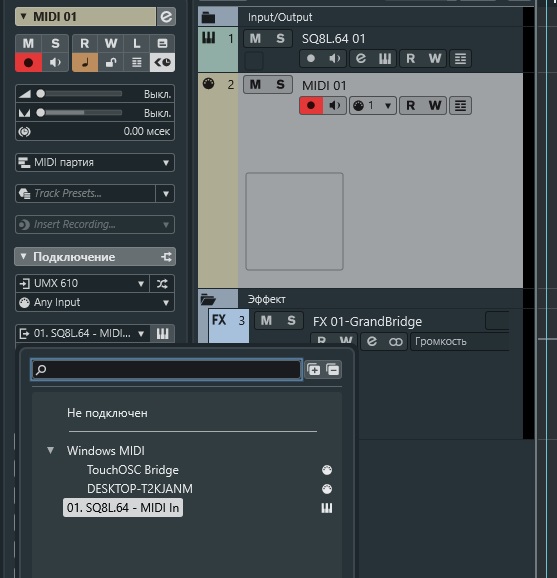The image size is (557, 578).
Task: Click the lanes display icon in inspector top row
Action: [162, 43]
